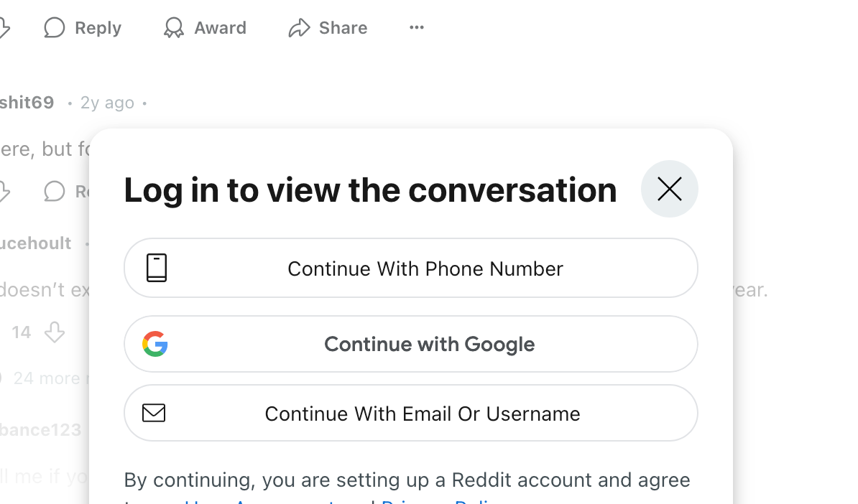The width and height of the screenshot is (858, 504).
Task: Expand the 24 more replies thread
Action: point(47,378)
